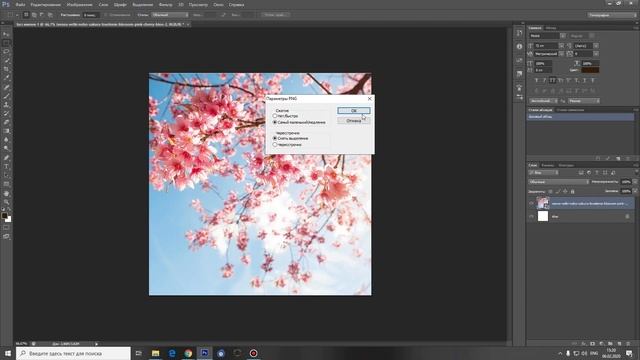Click the lock icon on the Фон layer
640x360 pixels.
click(x=627, y=217)
